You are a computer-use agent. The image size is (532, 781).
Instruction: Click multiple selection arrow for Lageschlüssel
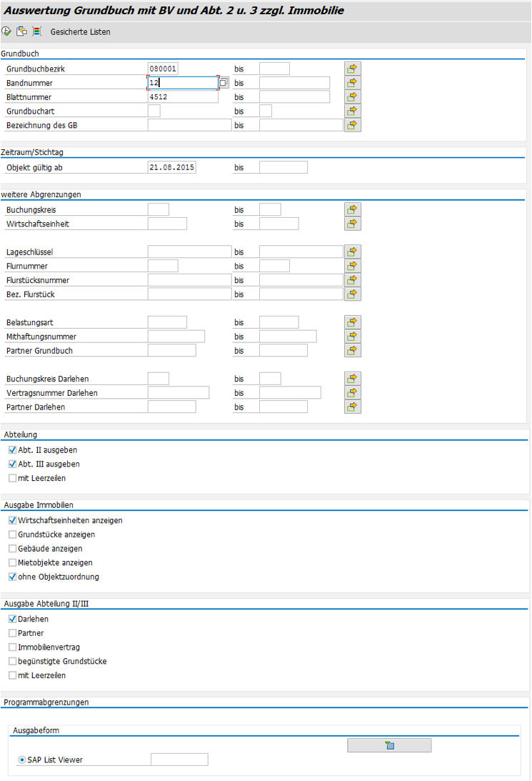pyautogui.click(x=353, y=252)
